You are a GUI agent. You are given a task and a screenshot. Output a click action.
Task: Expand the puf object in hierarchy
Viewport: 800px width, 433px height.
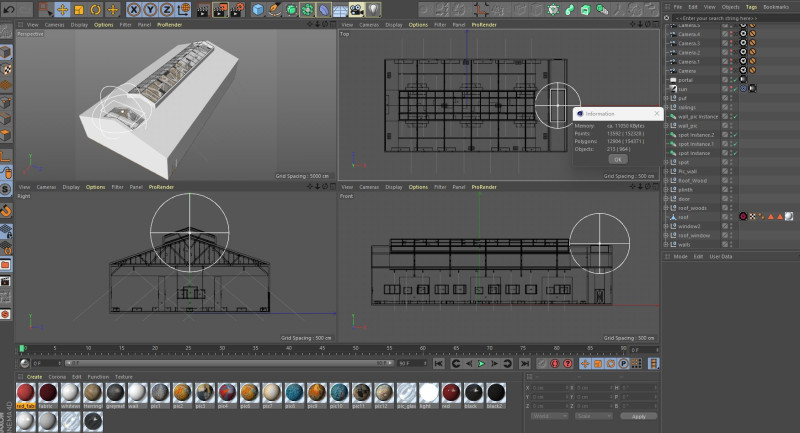click(666, 99)
